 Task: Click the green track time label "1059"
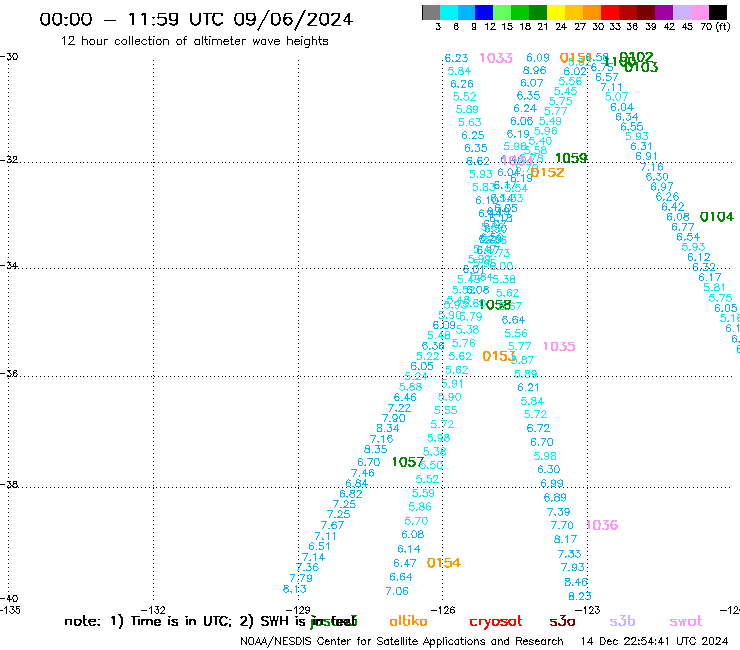pos(571,158)
